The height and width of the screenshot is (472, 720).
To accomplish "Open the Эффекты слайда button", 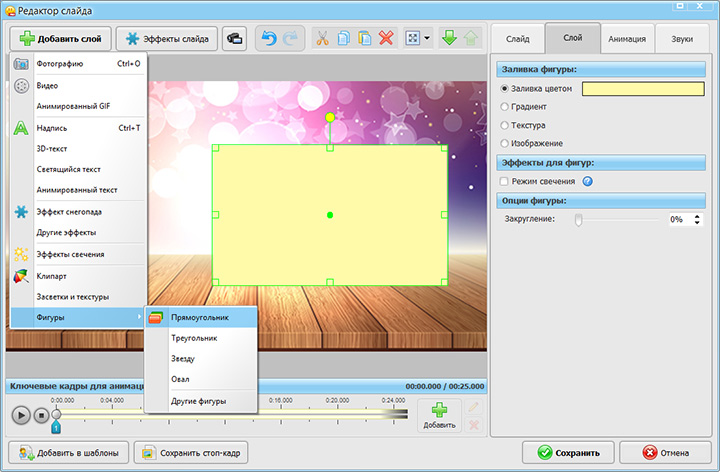I will tap(167, 39).
